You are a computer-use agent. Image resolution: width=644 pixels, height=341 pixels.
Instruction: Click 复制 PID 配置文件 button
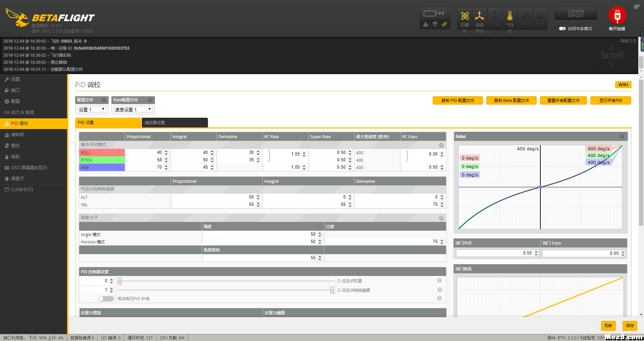point(458,101)
